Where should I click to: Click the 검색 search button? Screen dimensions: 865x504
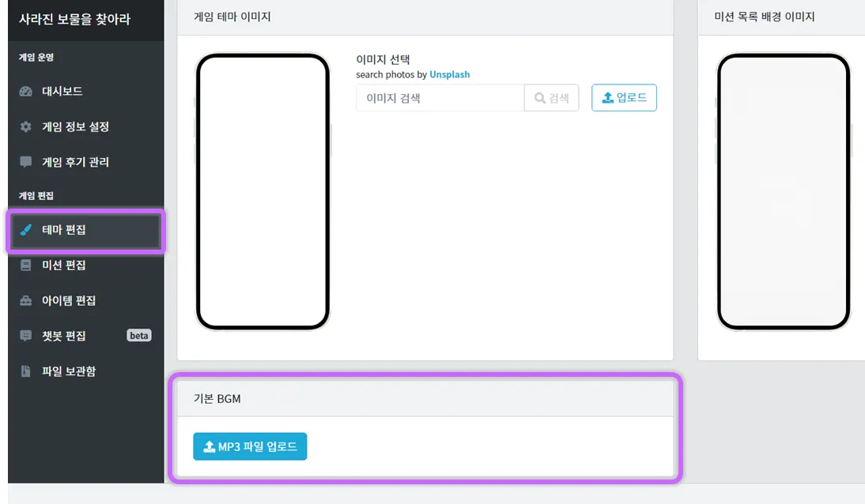[552, 98]
